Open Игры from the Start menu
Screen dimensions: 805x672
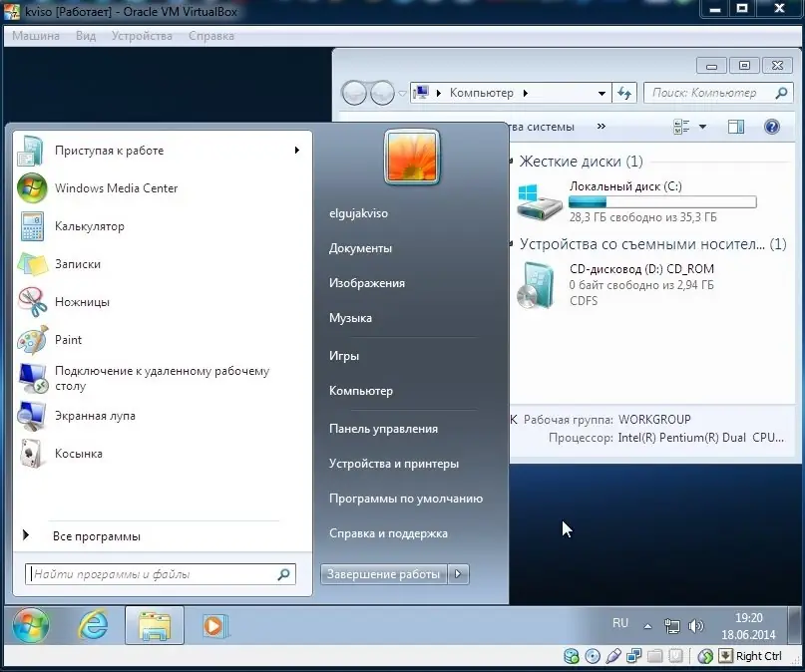[344, 356]
